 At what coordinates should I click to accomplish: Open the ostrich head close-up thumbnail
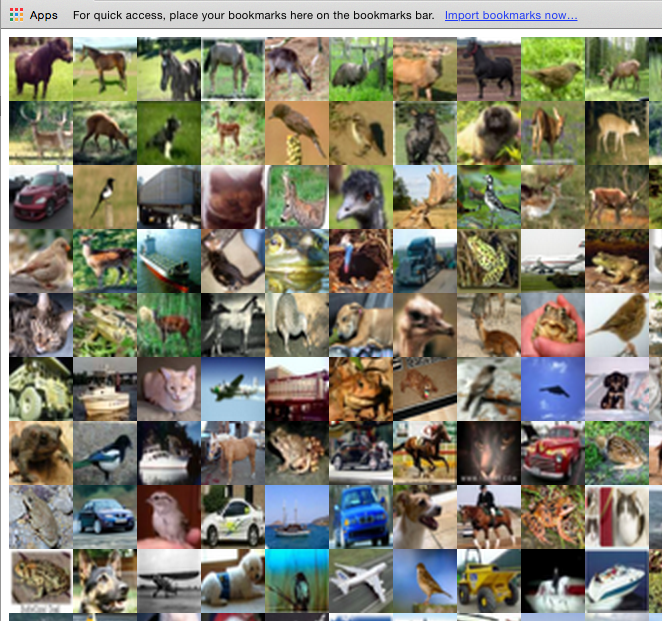point(361,197)
